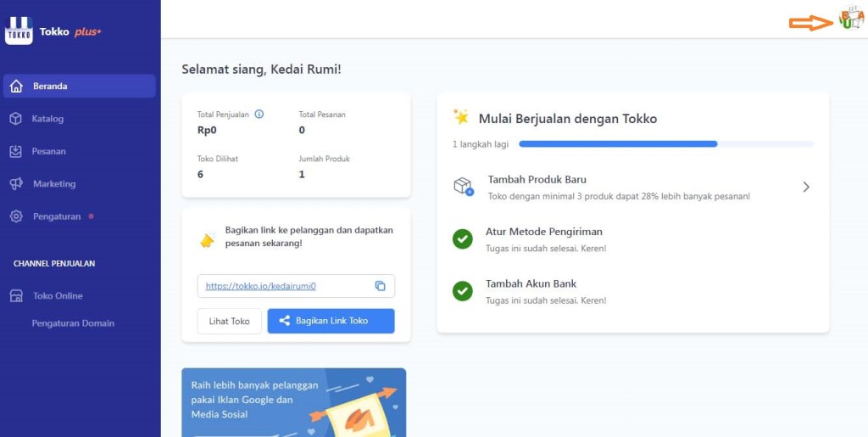This screenshot has width=868, height=437.
Task: Click the Atur Metode Pengiriman green checkmark
Action: pyautogui.click(x=462, y=239)
